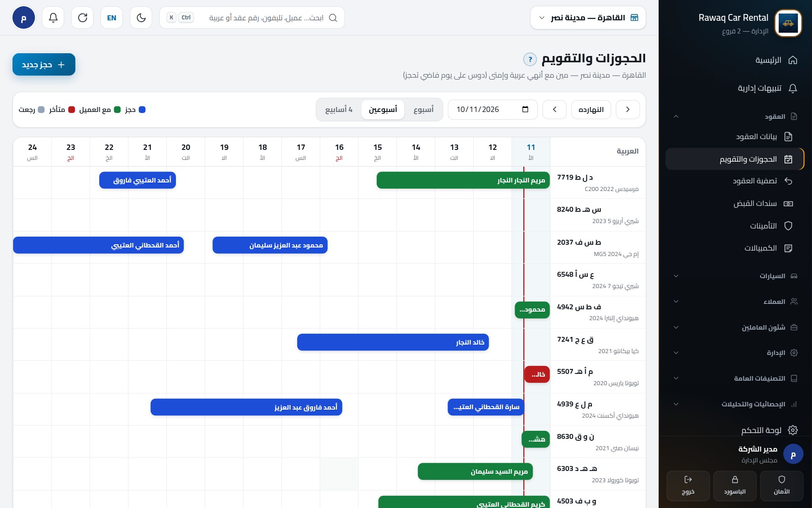Expand the شئون العاملين sidebar section

tap(735, 327)
